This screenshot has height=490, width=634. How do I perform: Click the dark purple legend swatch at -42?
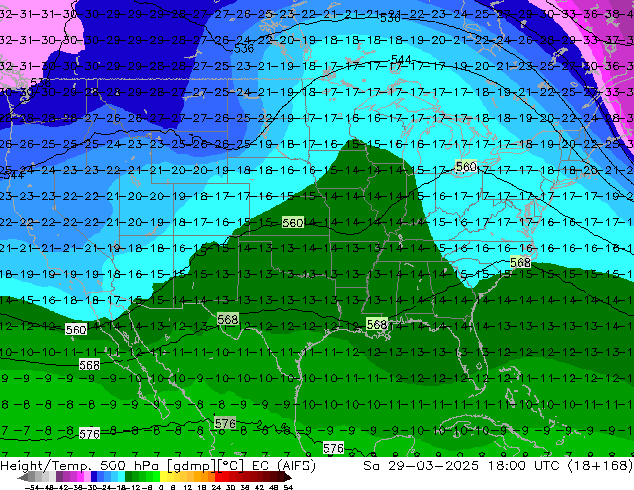pos(59,477)
